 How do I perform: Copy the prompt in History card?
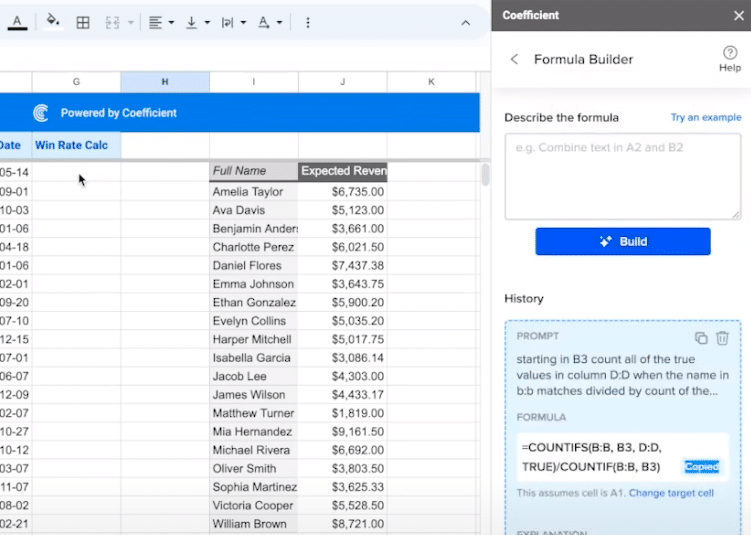coord(701,338)
